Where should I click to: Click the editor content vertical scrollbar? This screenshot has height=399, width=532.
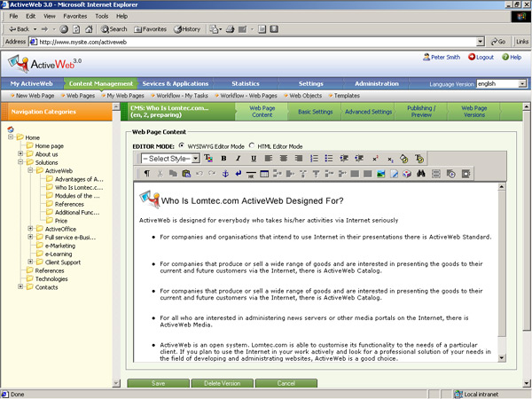pyautogui.click(x=502, y=262)
